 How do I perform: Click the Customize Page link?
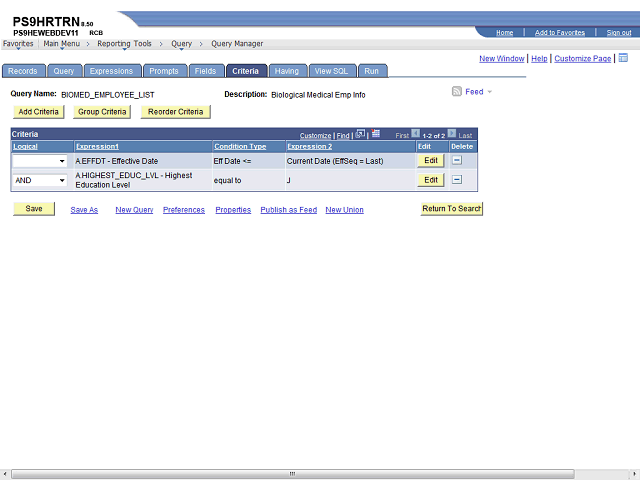click(582, 59)
